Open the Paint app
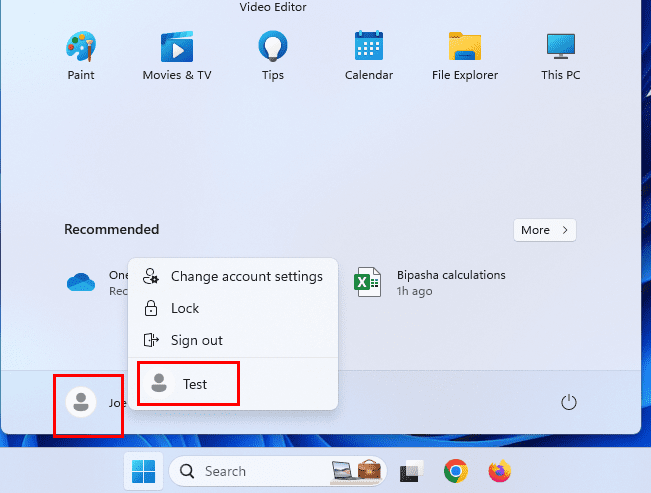Image resolution: width=651 pixels, height=493 pixels. (x=80, y=55)
